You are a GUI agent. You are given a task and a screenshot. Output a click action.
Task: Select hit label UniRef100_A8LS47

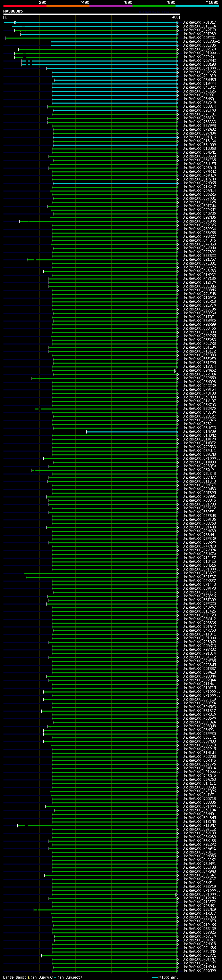point(199,875)
